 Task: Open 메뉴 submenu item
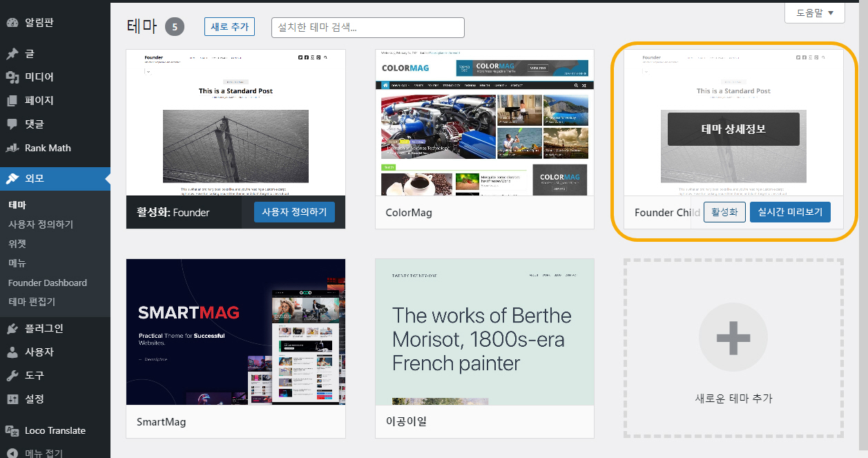pyautogui.click(x=17, y=263)
